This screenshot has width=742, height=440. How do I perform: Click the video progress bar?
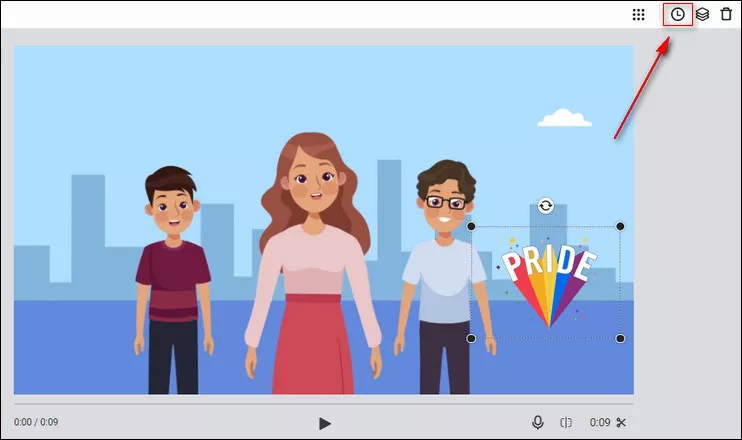click(x=324, y=404)
